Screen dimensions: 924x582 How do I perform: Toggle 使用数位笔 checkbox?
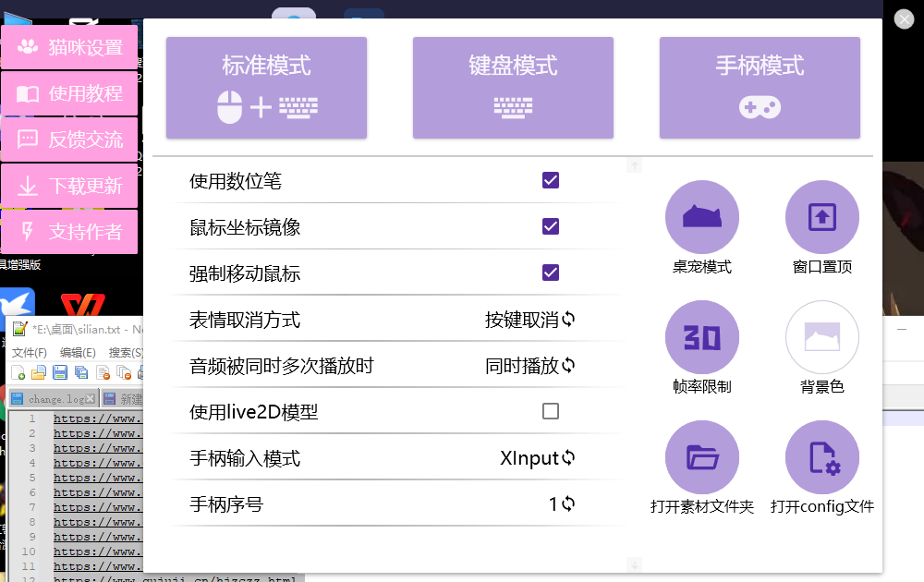click(x=551, y=180)
